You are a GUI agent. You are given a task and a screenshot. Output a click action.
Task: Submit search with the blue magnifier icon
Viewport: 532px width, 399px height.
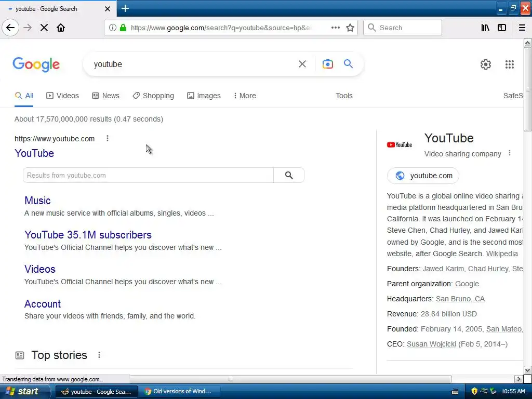348,64
